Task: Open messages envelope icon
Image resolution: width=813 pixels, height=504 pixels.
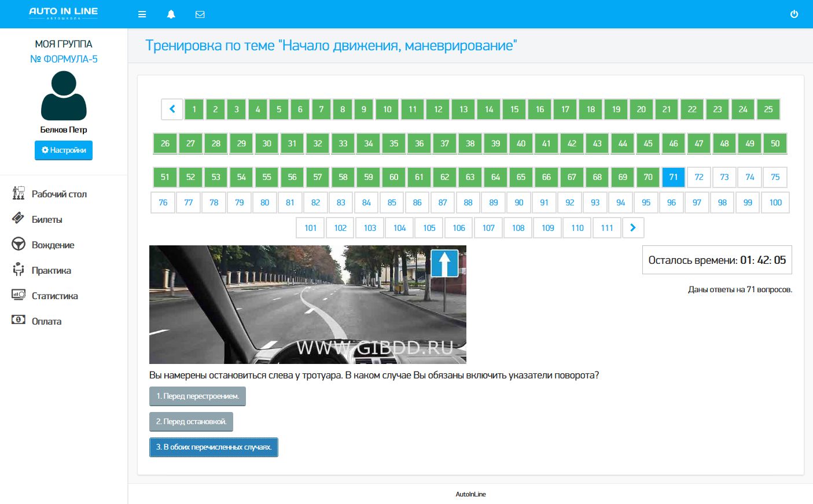Action: pyautogui.click(x=200, y=14)
